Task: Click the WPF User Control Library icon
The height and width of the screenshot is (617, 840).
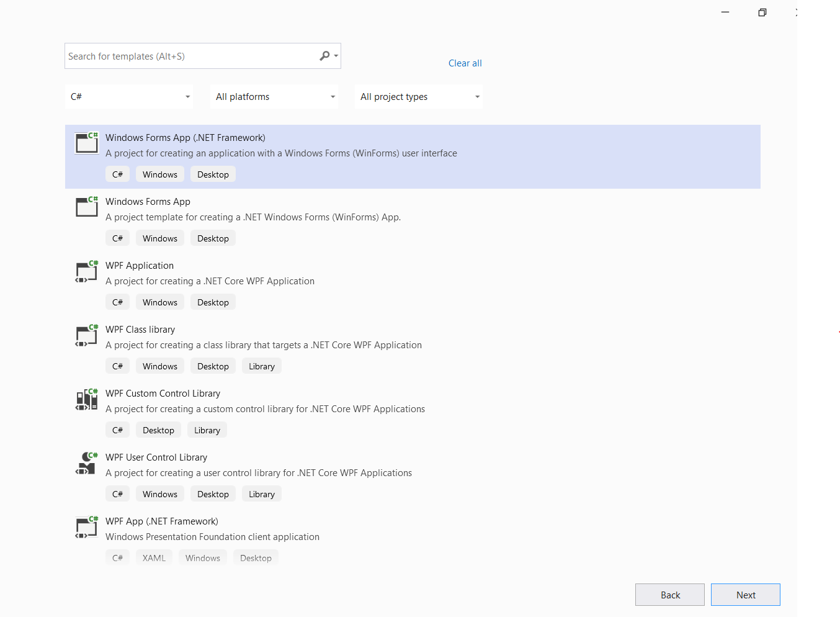Action: coord(87,462)
